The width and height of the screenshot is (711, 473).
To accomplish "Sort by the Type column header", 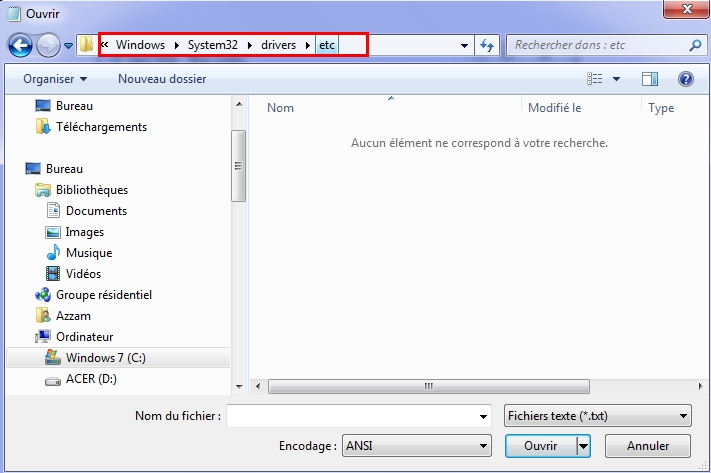I will 661,108.
